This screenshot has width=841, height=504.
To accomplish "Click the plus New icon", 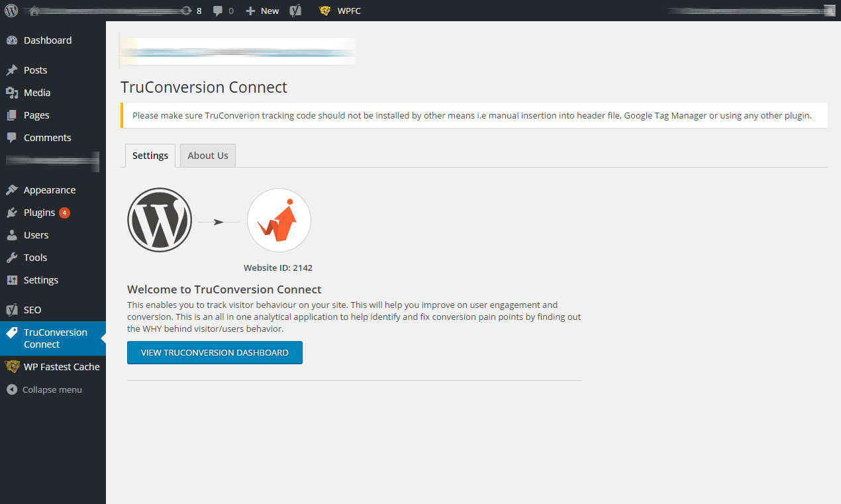I will click(250, 11).
